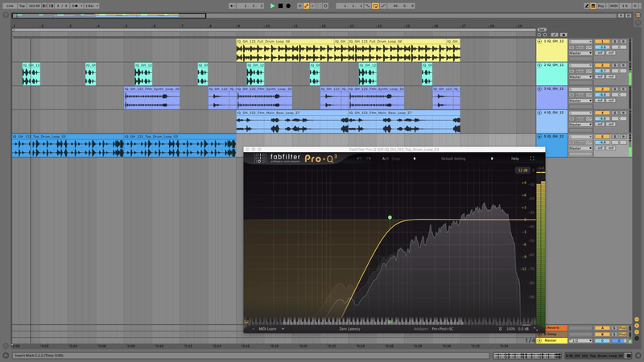Fold track 1 IQ_GH_12 with its triangle

click(539, 42)
